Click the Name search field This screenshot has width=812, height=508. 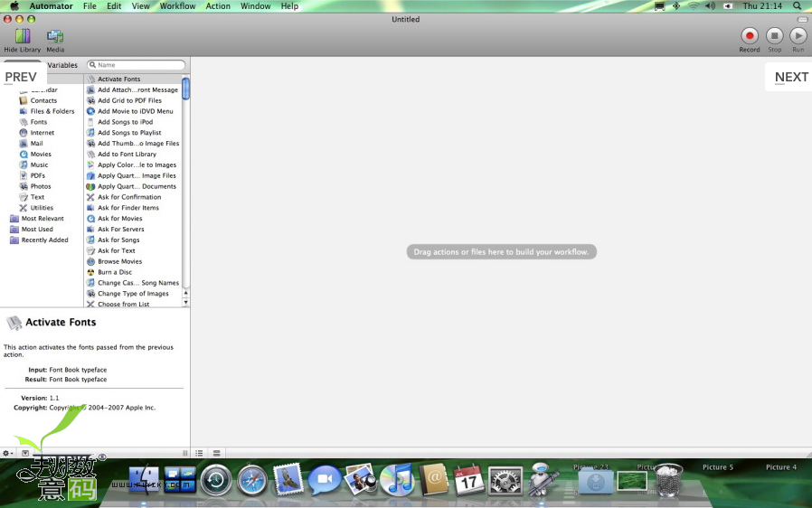tap(137, 65)
